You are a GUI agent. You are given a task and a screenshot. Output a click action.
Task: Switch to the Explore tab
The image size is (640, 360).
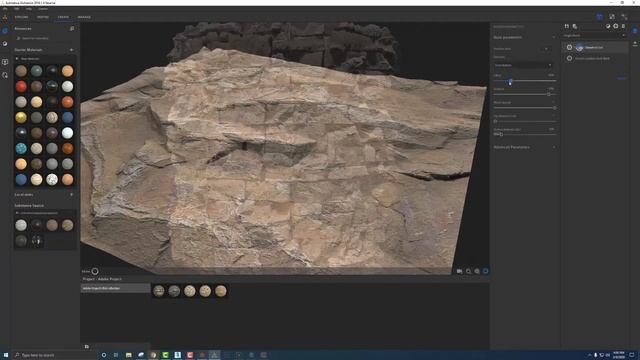pos(21,17)
